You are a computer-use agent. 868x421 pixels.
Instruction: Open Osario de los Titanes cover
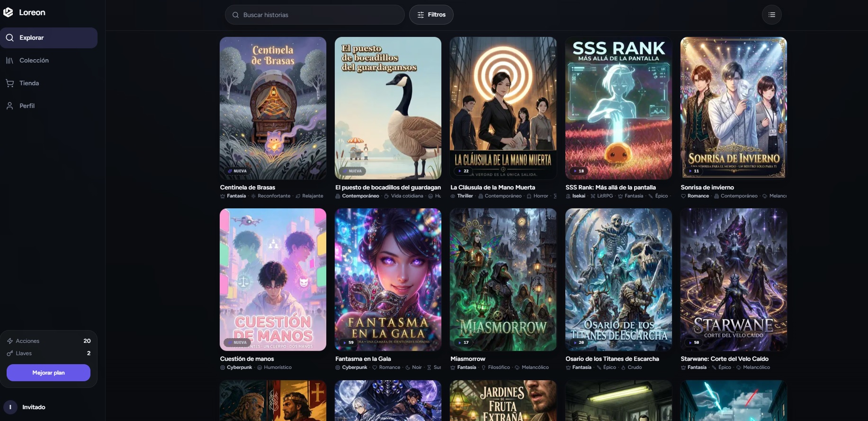tap(618, 280)
